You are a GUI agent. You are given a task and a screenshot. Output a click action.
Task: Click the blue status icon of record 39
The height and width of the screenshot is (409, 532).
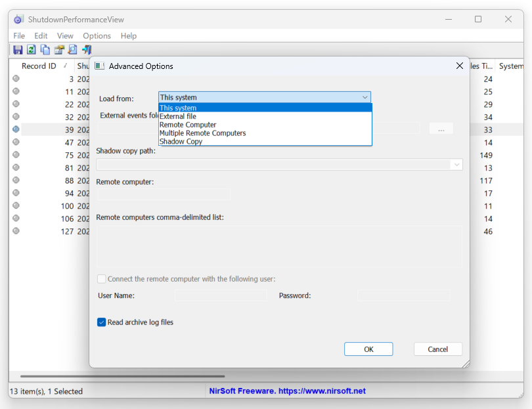pos(16,129)
